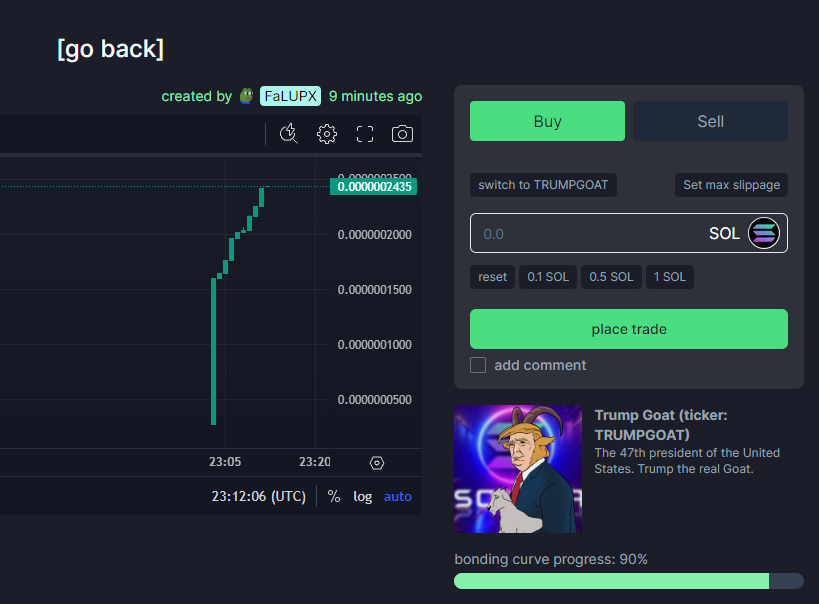
Task: Click the bonding curve progress bar
Action: point(629,581)
